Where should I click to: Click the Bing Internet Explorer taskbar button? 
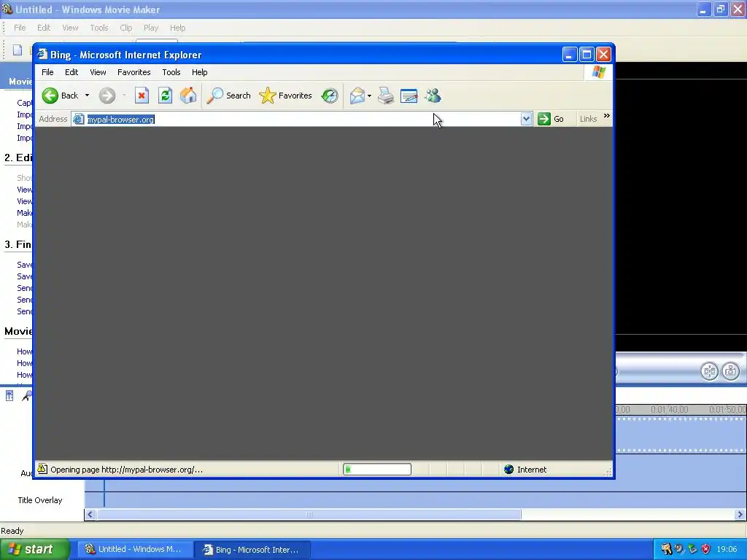coord(252,550)
